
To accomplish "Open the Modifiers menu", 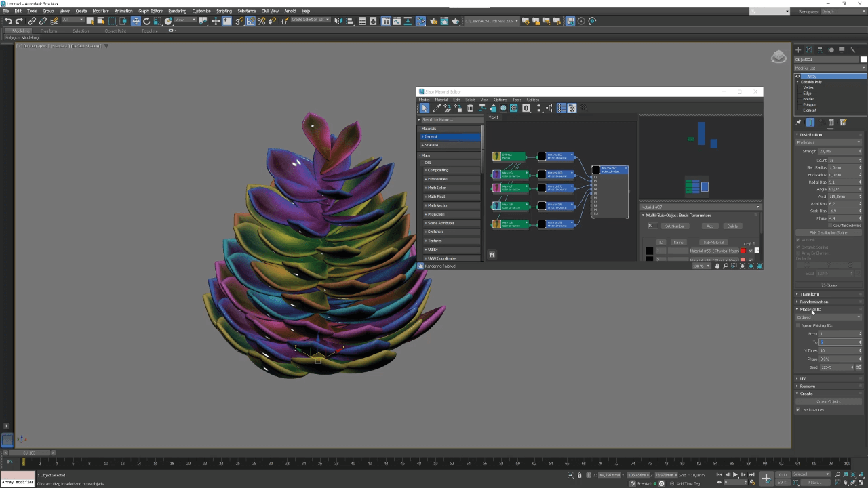I will click(100, 11).
